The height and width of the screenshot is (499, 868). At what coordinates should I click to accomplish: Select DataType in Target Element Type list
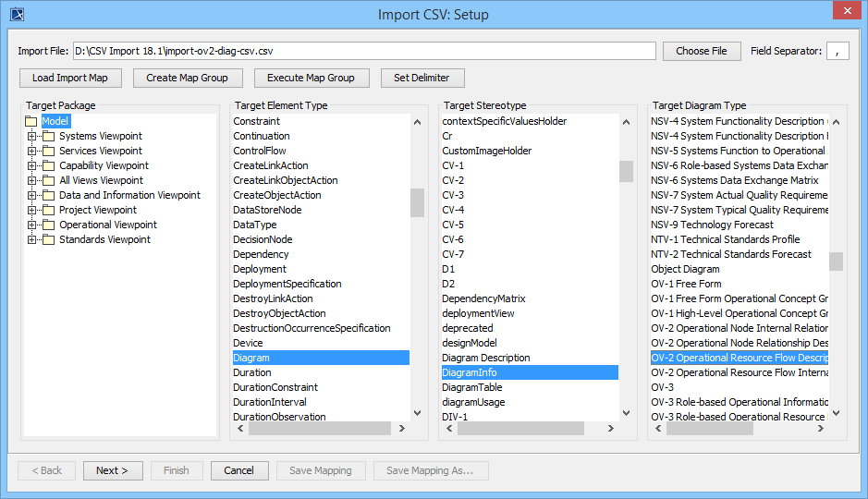pyautogui.click(x=255, y=225)
